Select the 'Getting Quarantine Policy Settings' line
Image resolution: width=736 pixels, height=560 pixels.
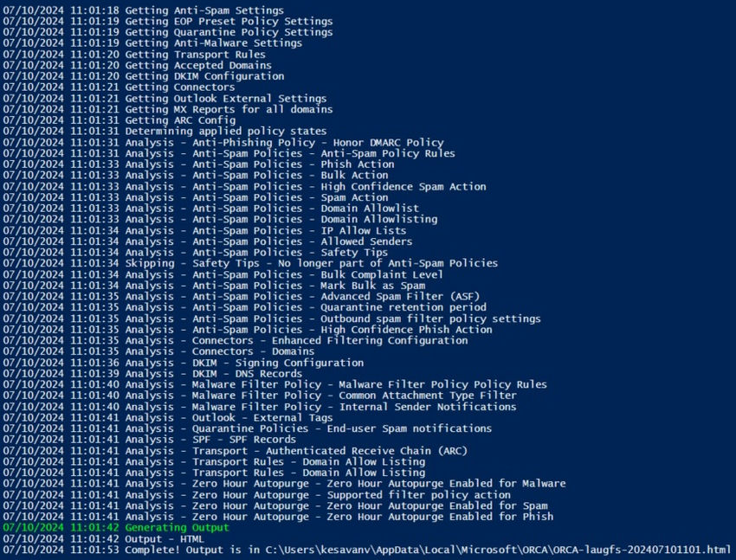(x=228, y=32)
